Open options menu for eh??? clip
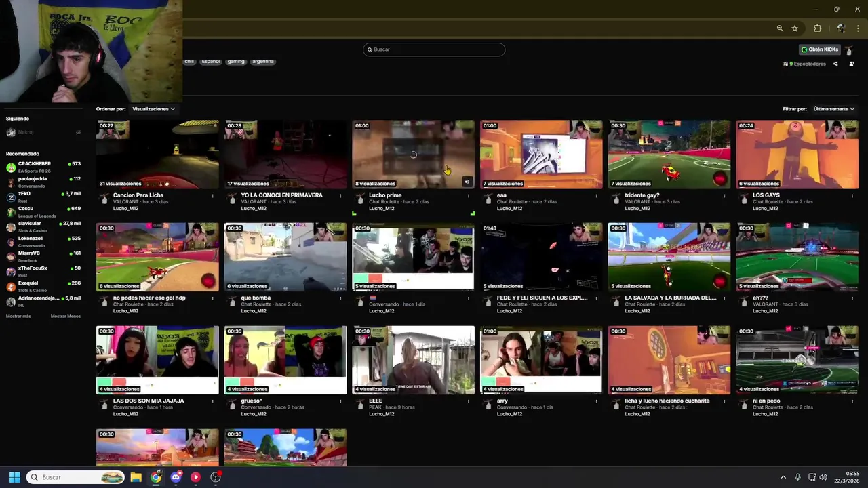Screen dimensions: 868x488 pos(852,298)
